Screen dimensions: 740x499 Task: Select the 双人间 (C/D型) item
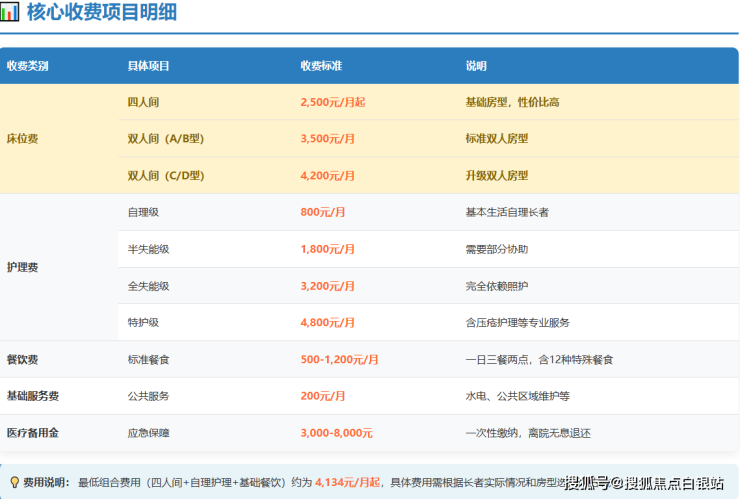point(166,175)
